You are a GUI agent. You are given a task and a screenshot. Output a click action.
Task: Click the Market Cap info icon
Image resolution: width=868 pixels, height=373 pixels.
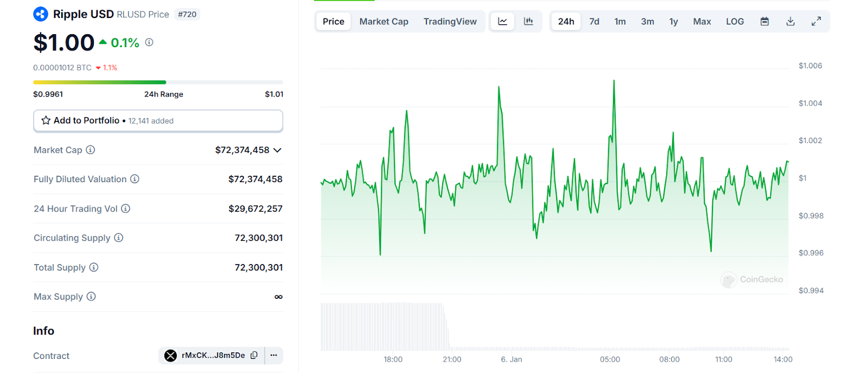(91, 150)
